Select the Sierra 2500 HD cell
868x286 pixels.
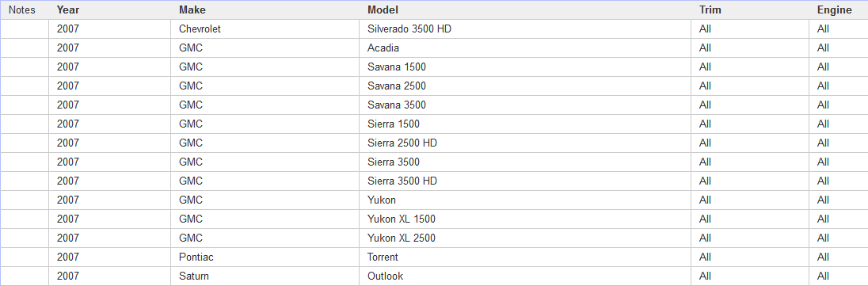pyautogui.click(x=525, y=143)
